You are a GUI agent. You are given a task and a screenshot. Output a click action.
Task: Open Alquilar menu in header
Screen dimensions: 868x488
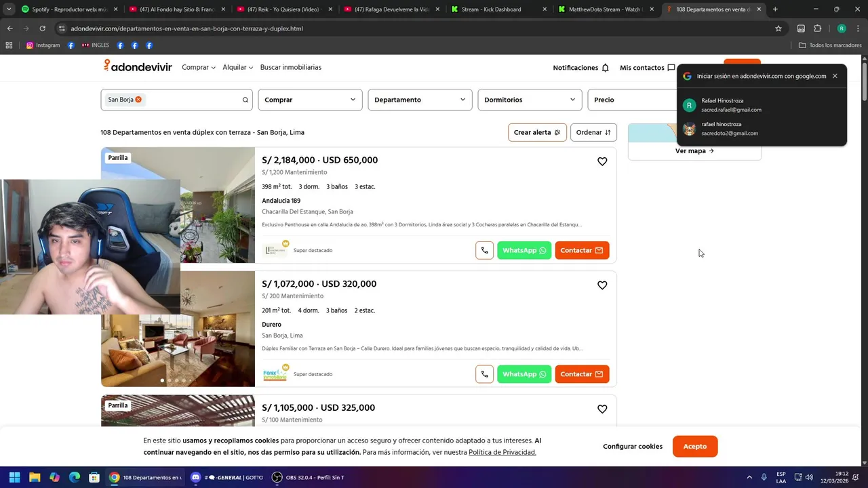click(238, 68)
